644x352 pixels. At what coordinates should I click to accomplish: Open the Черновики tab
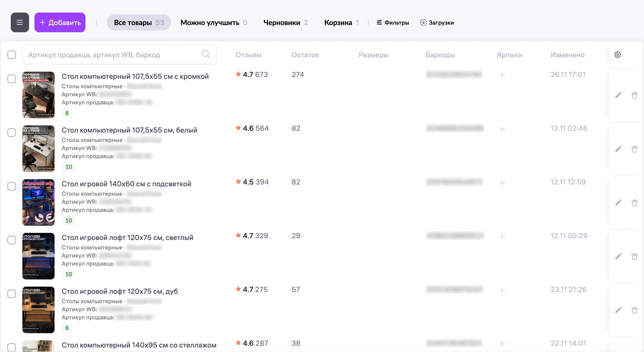pos(286,23)
